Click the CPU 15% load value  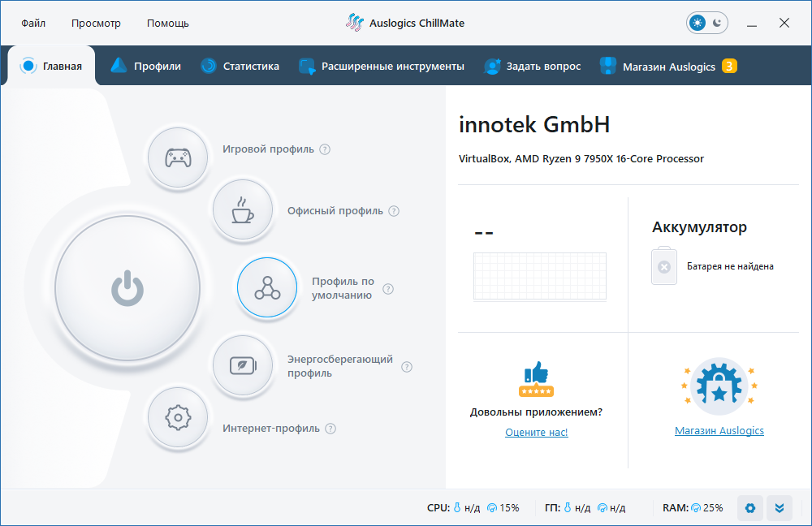[510, 508]
